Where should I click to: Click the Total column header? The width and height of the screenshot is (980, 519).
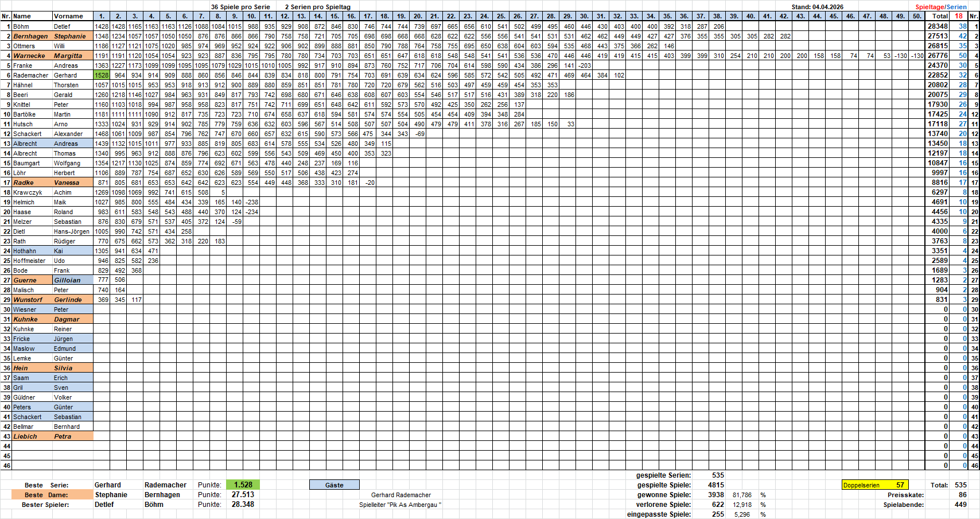(x=939, y=16)
